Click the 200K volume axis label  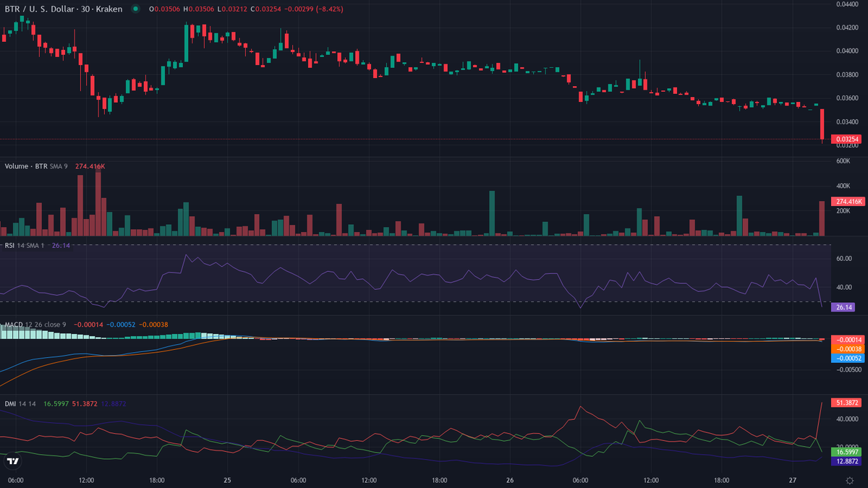click(843, 211)
